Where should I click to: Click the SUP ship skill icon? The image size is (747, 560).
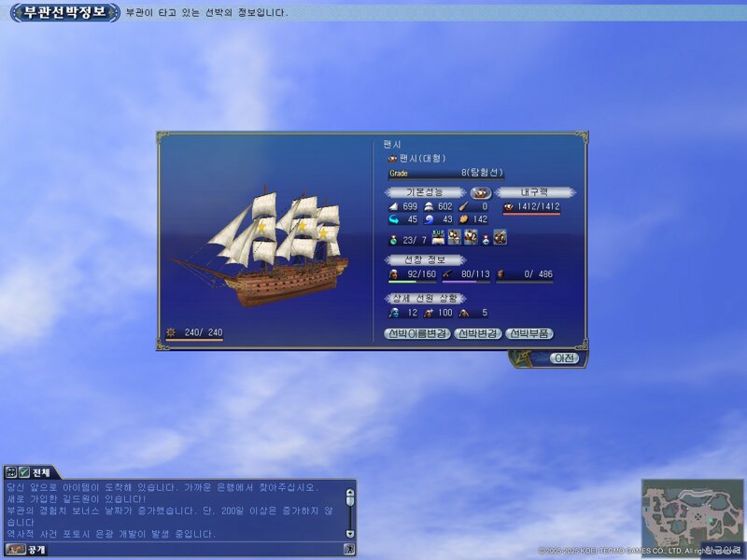[438, 237]
